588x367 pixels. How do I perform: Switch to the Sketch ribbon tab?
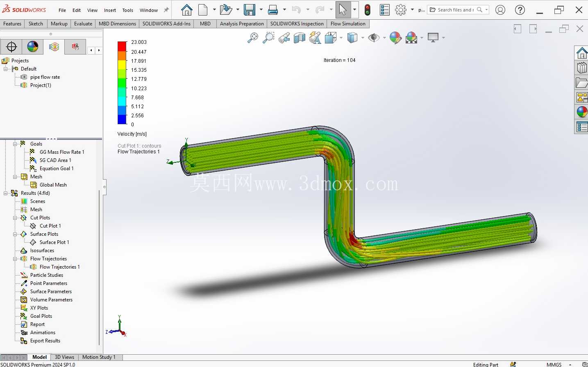coord(36,24)
